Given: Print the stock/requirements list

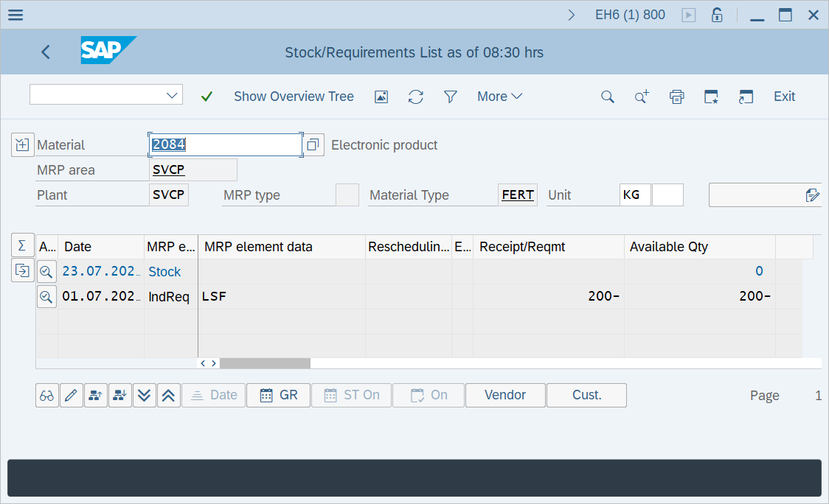Looking at the screenshot, I should pyautogui.click(x=676, y=97).
